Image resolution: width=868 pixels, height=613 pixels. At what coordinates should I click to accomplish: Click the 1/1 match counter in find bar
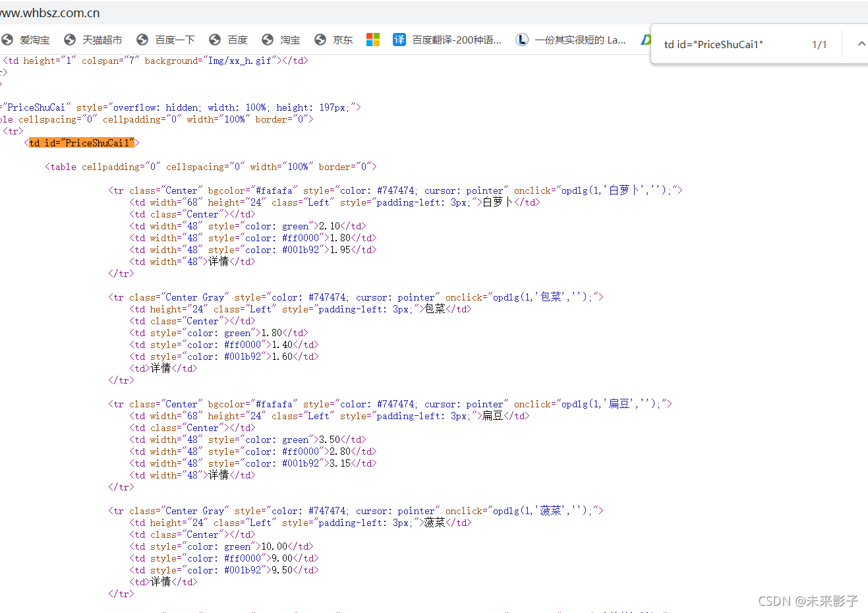(x=819, y=45)
